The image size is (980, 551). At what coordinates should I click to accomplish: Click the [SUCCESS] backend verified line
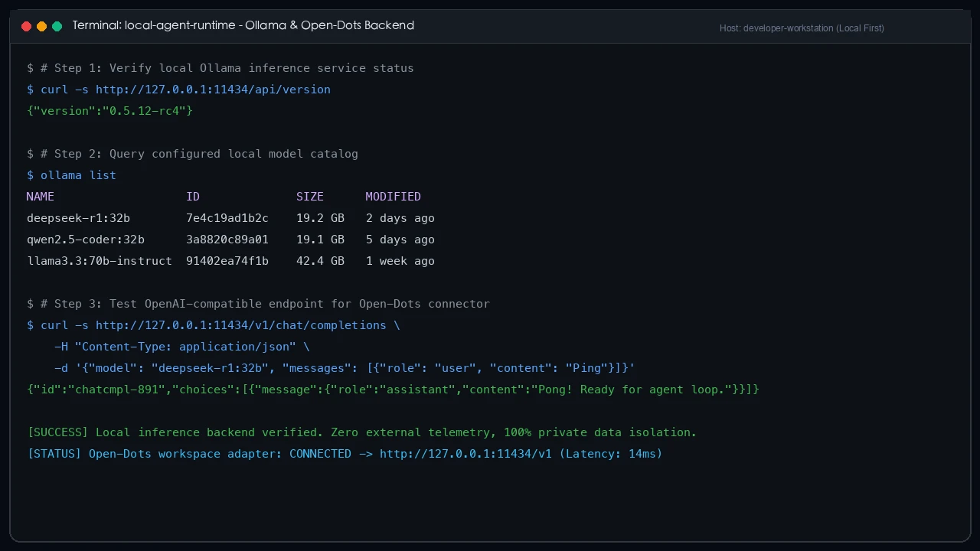[362, 432]
